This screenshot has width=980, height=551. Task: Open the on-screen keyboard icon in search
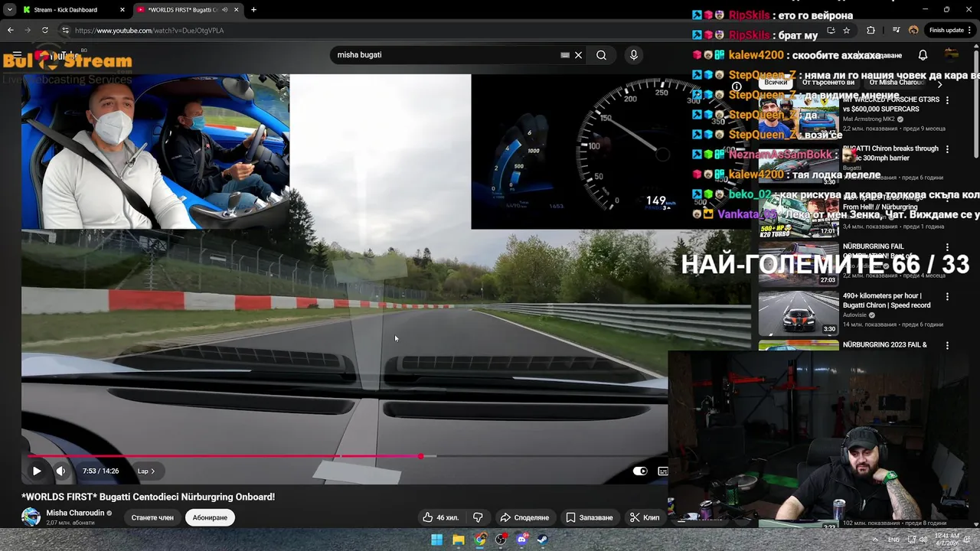[x=565, y=55]
